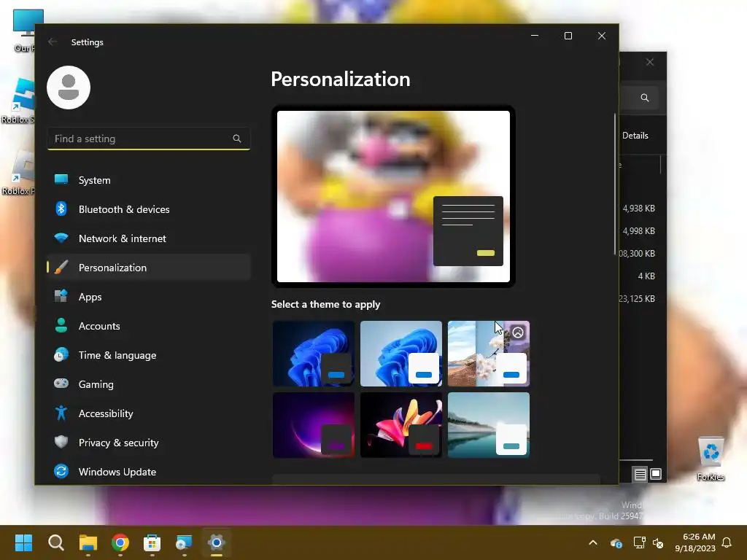The image size is (747, 560).
Task: Click the magnifier icon in Find a setting
Action: 237,139
